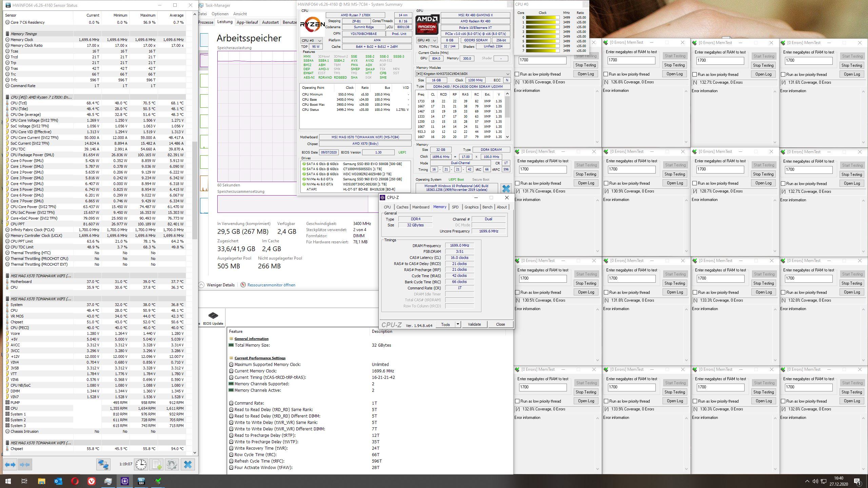Click the Ressourcenmonitor icon beside the link
Screen dimensions: 868x488
(x=243, y=285)
